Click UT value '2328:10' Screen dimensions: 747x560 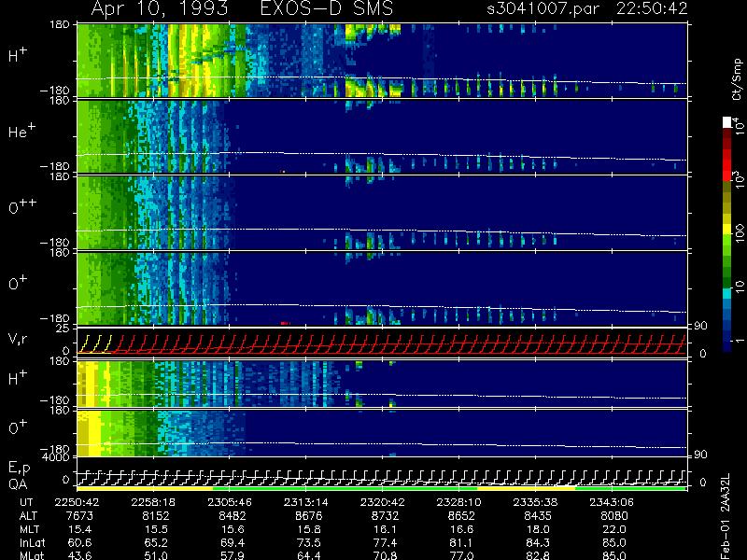(x=458, y=502)
